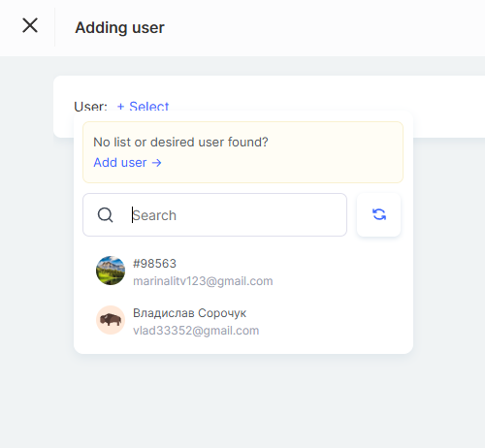Pick email marinalitv123@gmail.com
Screen dimensions: 485x448
(x=203, y=281)
